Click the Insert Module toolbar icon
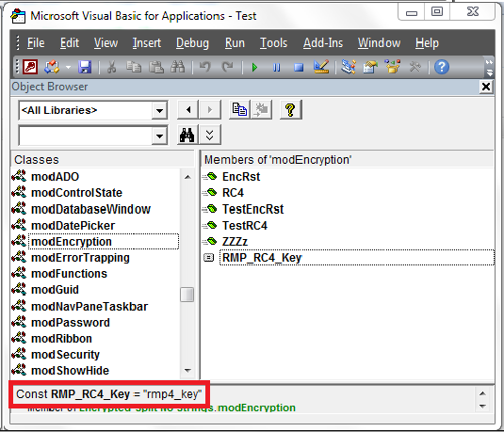Image resolution: width=504 pixels, height=432 pixels. (x=52, y=67)
